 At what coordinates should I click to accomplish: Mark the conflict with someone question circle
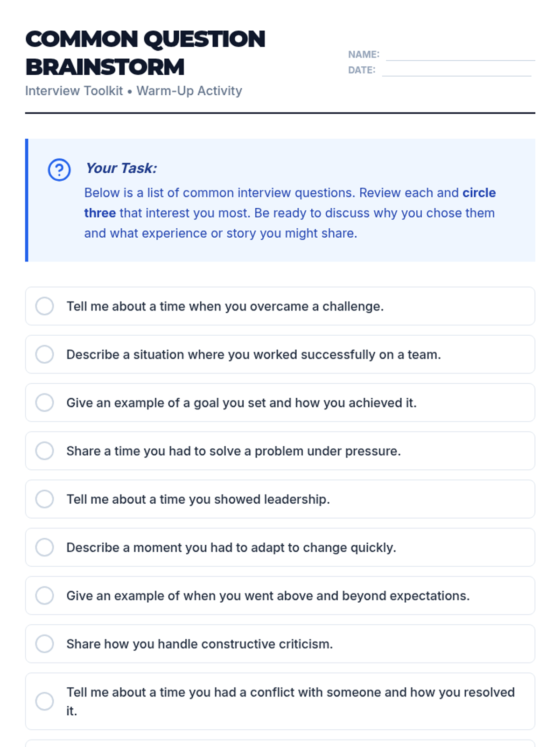tap(45, 701)
